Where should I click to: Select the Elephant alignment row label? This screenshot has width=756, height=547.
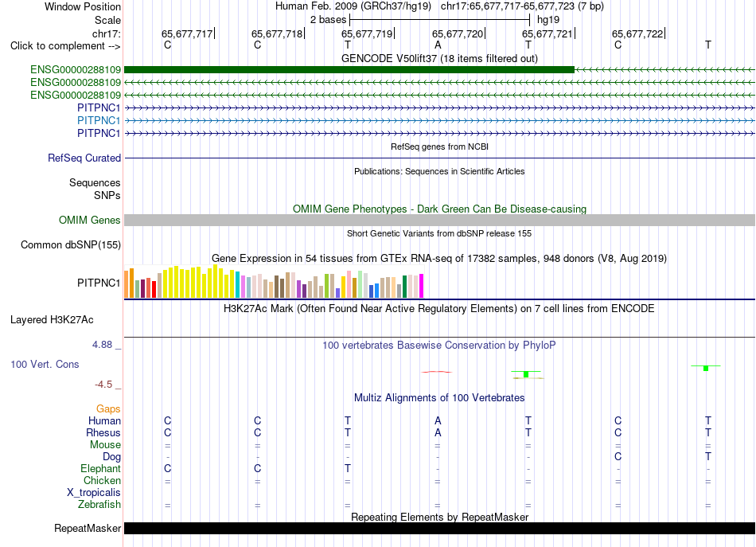(x=101, y=468)
